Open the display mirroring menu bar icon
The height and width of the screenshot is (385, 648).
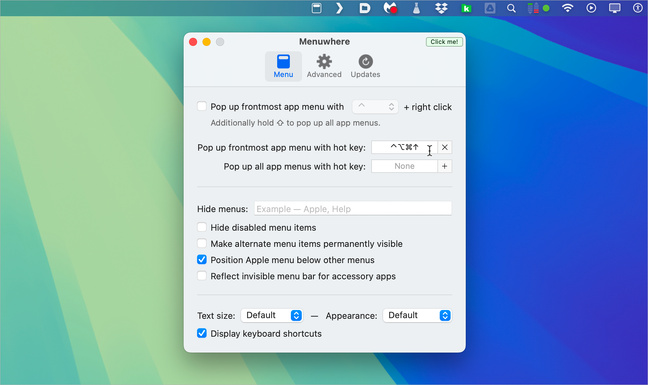[615, 8]
